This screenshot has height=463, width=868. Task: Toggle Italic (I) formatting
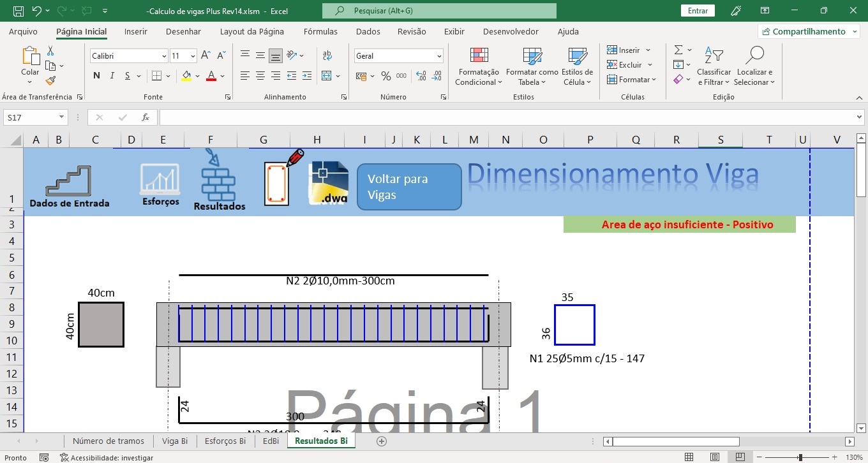pos(112,76)
